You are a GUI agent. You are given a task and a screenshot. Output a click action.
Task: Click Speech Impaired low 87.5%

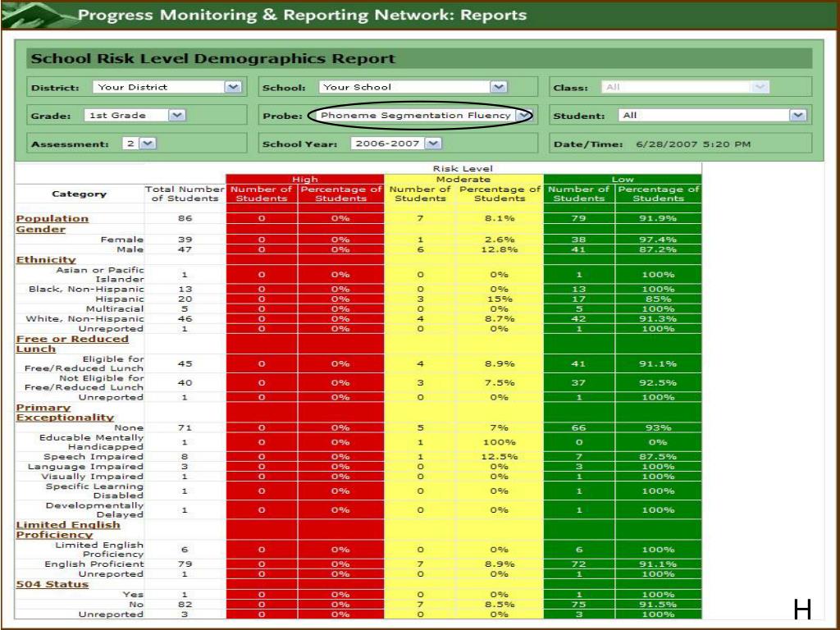(x=658, y=457)
